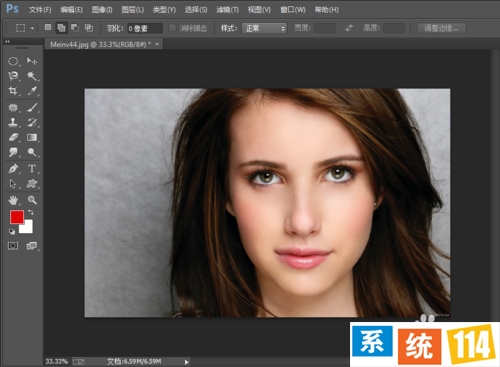Image resolution: width=500 pixels, height=367 pixels.
Task: Select the Healing Brush tool
Action: pyautogui.click(x=13, y=107)
